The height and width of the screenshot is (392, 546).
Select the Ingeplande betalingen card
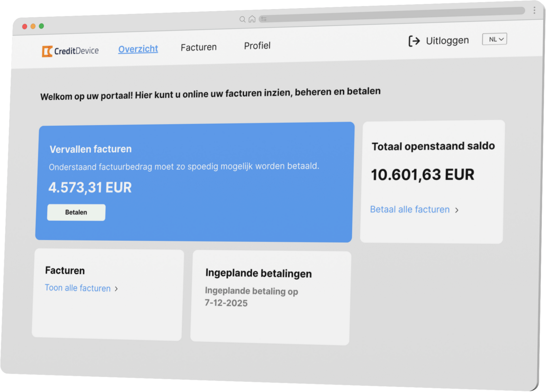pyautogui.click(x=270, y=298)
